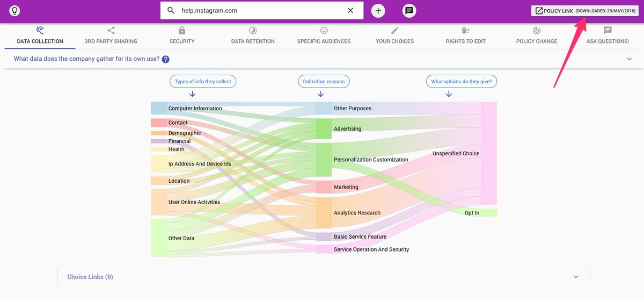Open the DATA COLLECTION tab

(40, 36)
